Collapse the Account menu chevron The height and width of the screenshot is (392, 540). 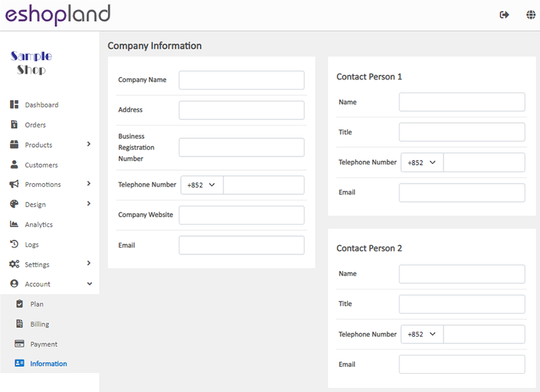tap(90, 284)
